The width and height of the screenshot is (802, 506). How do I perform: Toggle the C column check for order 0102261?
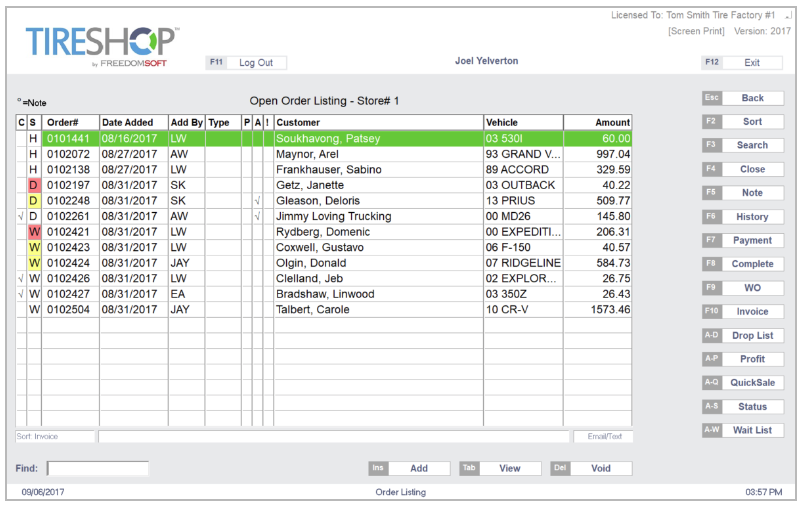pos(22,217)
